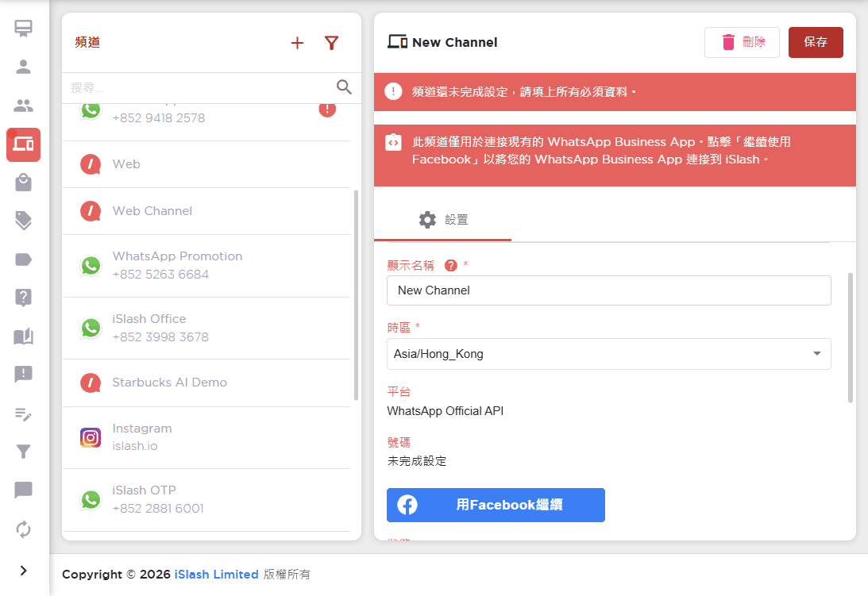Click the channel search field
The image size is (868, 596).
(x=200, y=87)
